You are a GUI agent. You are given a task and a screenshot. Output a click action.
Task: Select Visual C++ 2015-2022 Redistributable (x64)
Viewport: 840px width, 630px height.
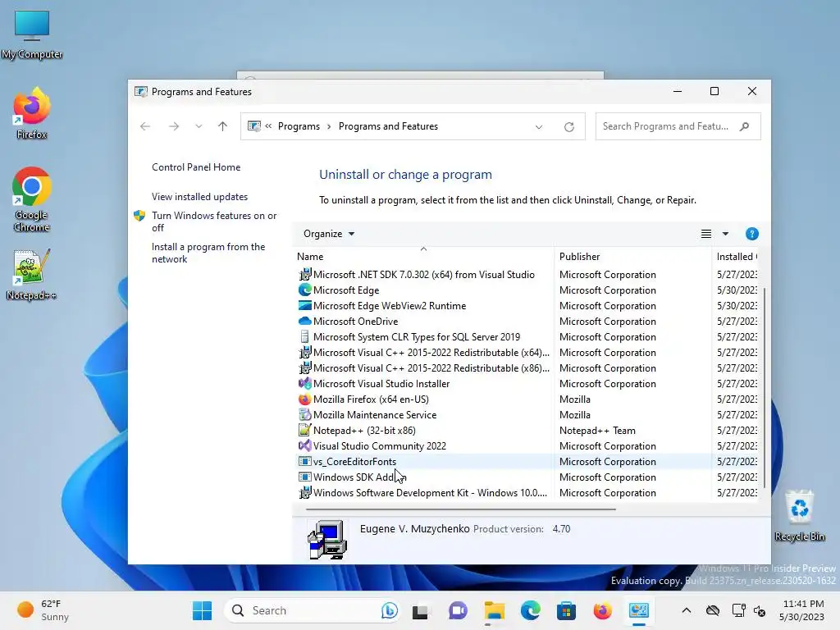pos(527,352)
